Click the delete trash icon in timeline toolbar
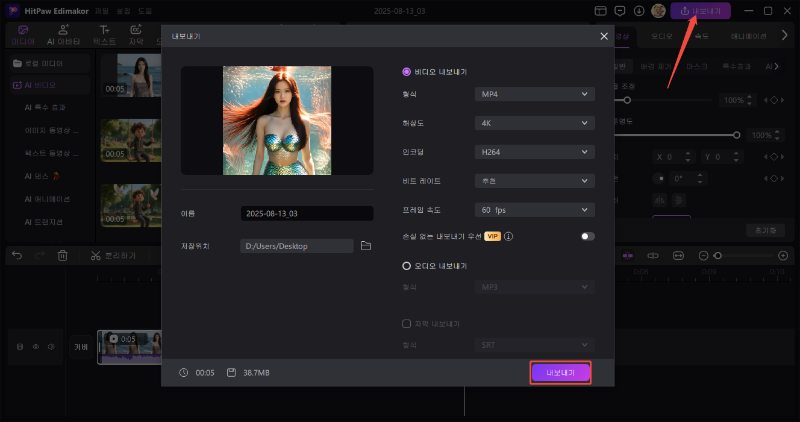The image size is (800, 422). click(62, 256)
